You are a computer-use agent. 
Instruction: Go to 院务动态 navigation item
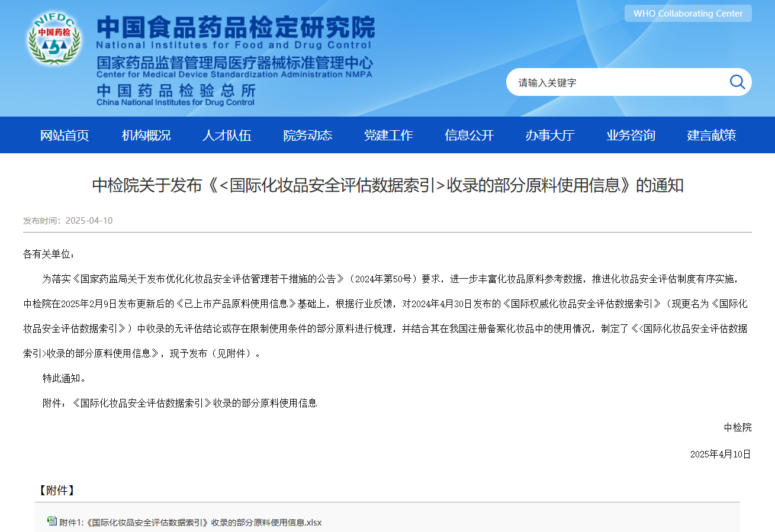point(307,135)
